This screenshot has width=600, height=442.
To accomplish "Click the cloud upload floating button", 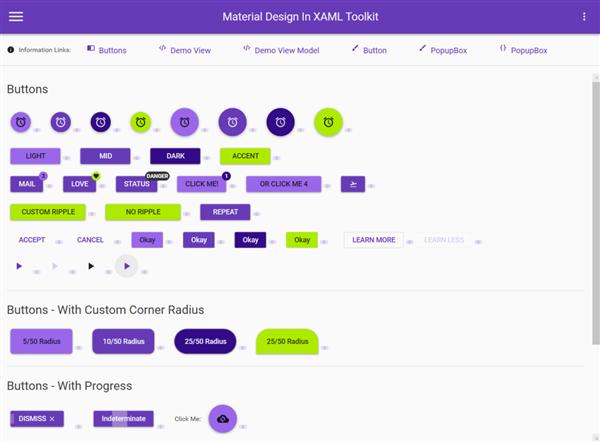I will 223,419.
